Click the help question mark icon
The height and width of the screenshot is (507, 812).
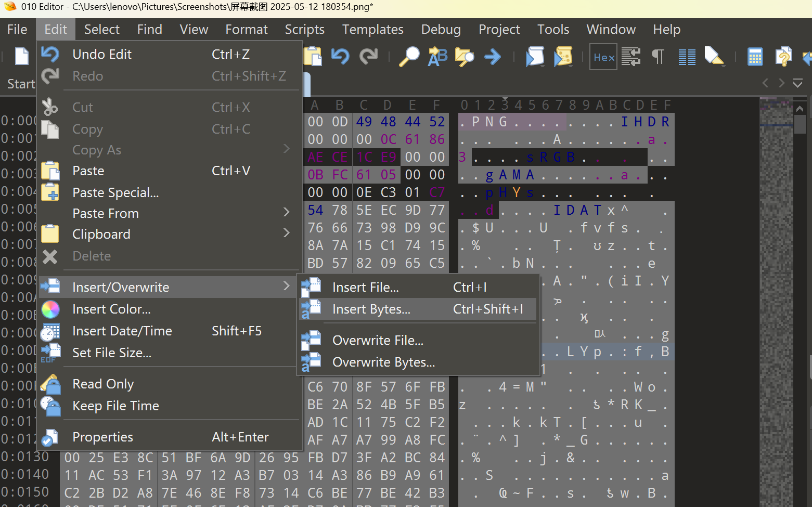[783, 56]
